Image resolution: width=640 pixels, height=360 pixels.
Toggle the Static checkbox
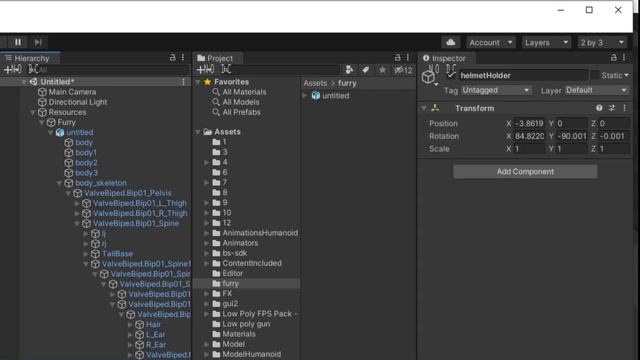pos(595,75)
